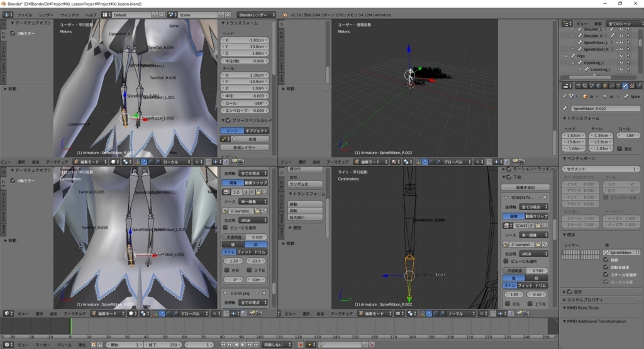Open 同期しない sync dropdown in timeline
The width and height of the screenshot is (644, 349).
click(277, 345)
